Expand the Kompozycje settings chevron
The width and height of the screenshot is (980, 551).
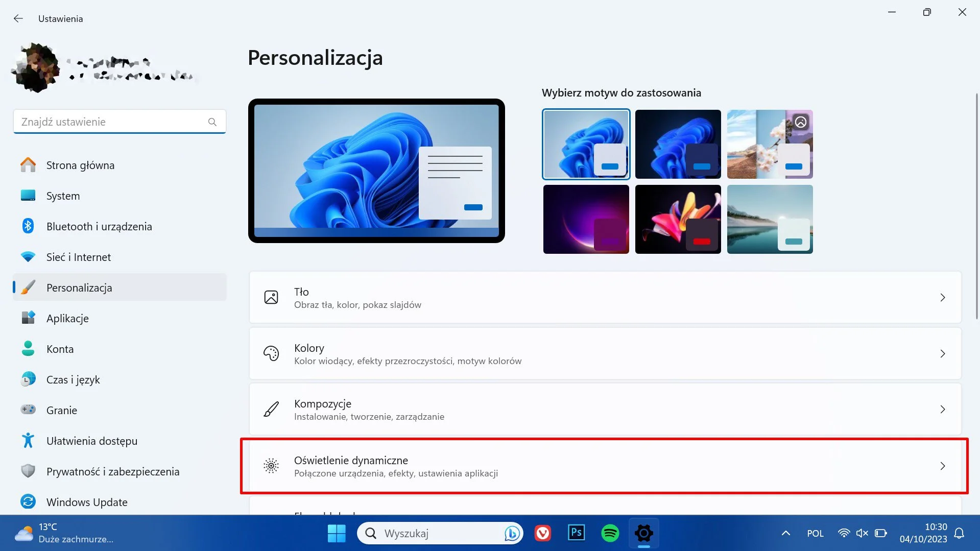coord(942,410)
